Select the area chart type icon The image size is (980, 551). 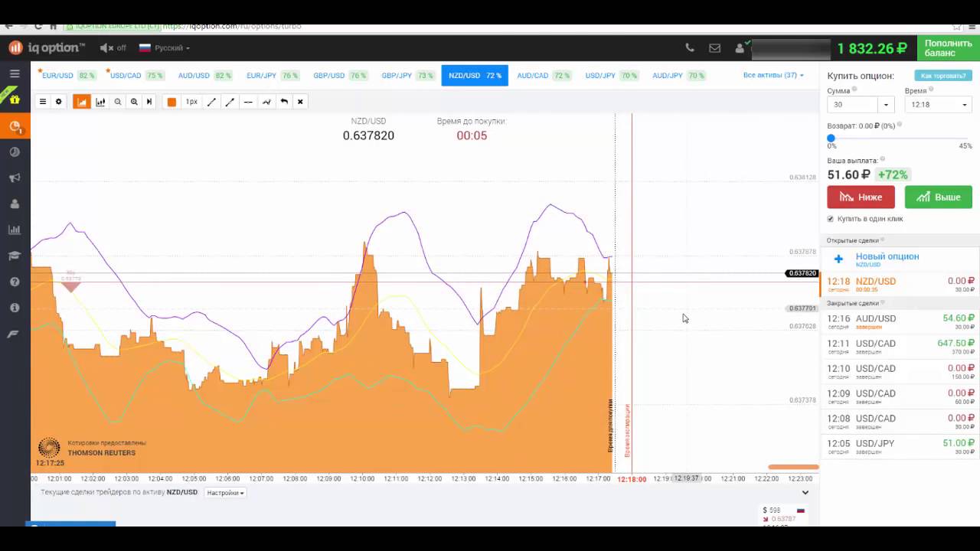coord(82,102)
